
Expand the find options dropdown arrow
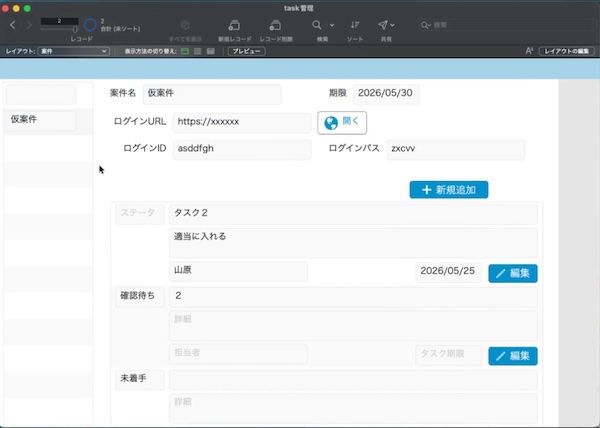pyautogui.click(x=332, y=25)
